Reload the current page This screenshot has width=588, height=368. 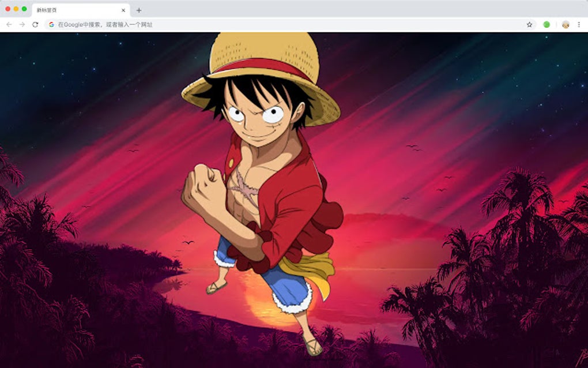click(35, 25)
